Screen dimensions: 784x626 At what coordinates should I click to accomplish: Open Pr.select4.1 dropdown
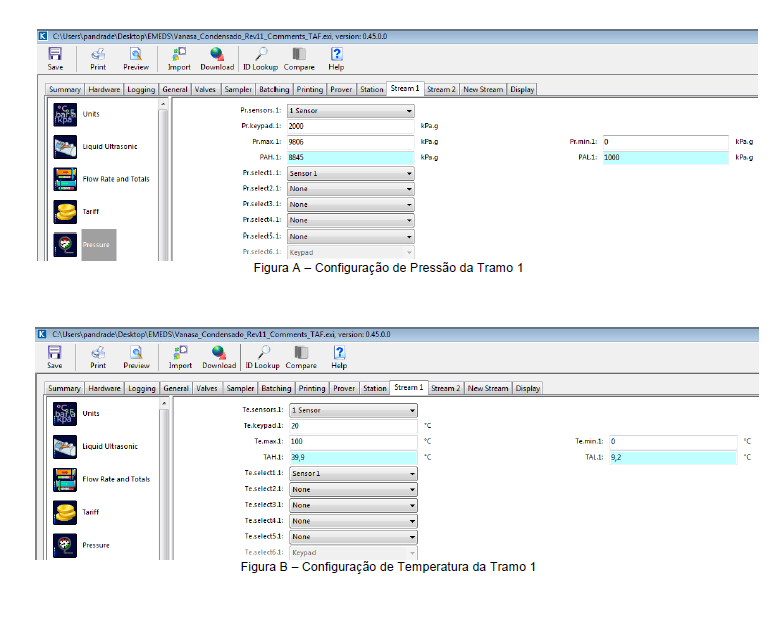(x=350, y=220)
